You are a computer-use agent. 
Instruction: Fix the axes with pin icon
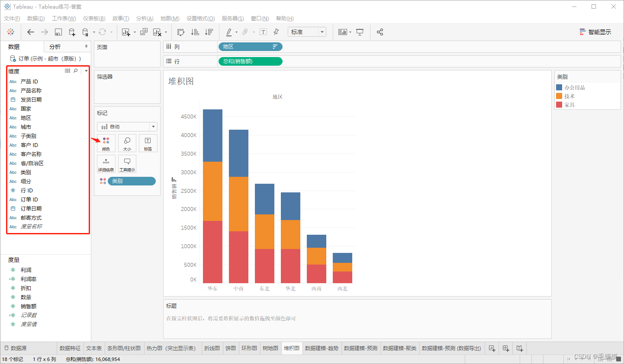click(x=276, y=32)
